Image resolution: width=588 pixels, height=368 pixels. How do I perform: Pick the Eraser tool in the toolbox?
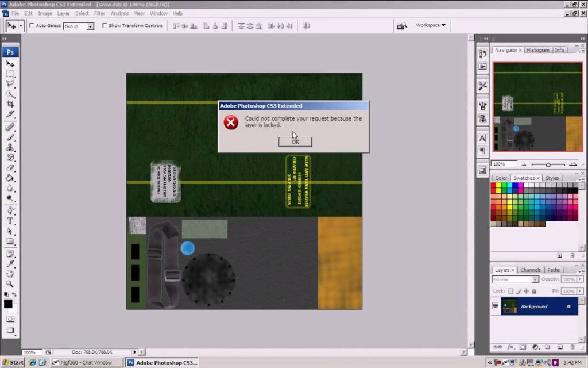pos(10,167)
